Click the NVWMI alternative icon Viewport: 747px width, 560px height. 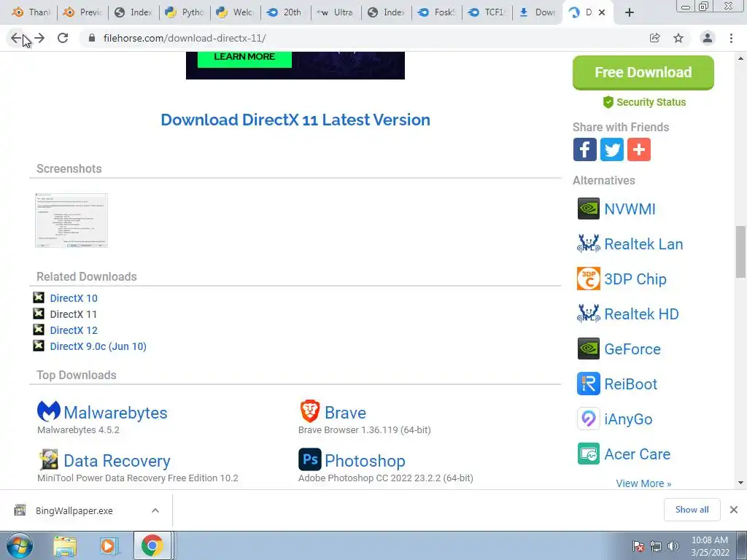pos(589,209)
